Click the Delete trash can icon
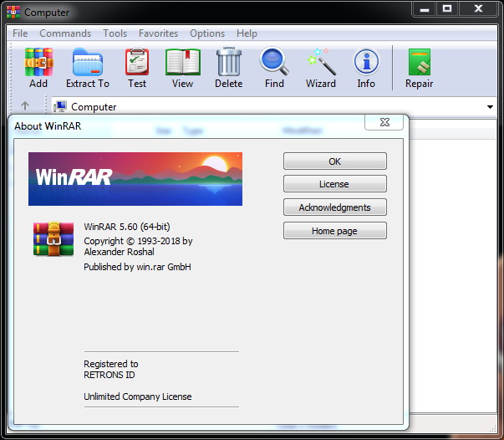The image size is (504, 440). pyautogui.click(x=228, y=61)
